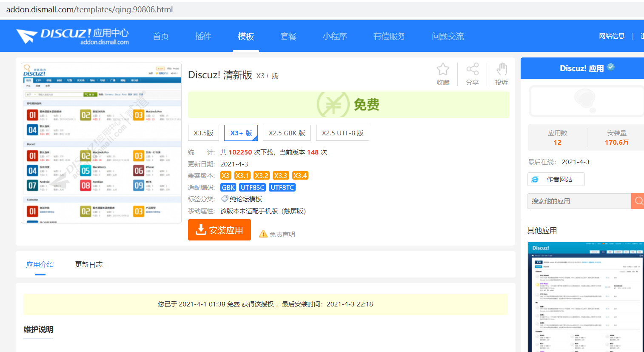Click the Discuz! 清新版 title
644x352 pixels.
[220, 75]
